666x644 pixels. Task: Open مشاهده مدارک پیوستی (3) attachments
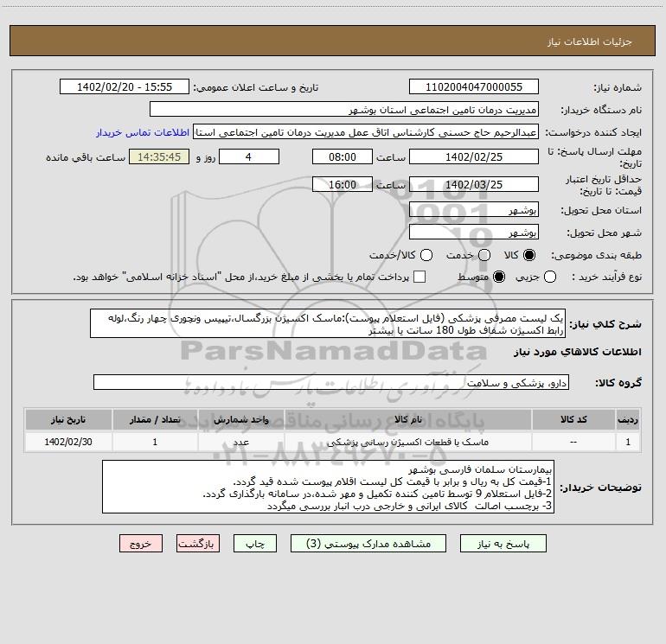tap(368, 544)
